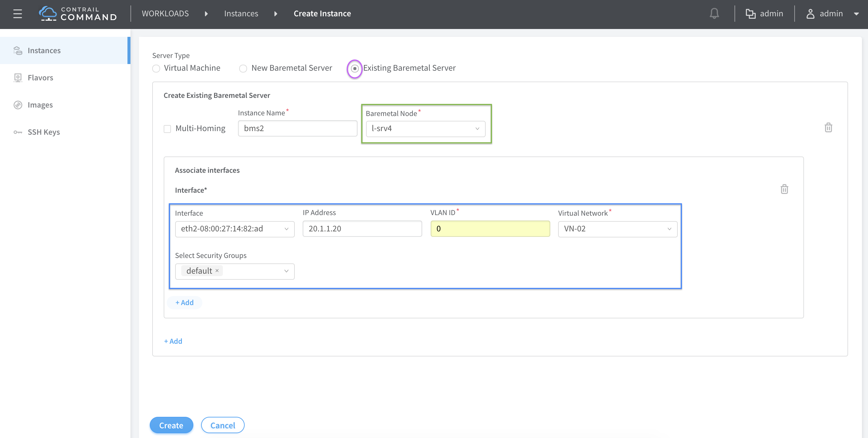Focus the IP Address field 20.1.1.20
The image size is (868, 438).
point(362,229)
